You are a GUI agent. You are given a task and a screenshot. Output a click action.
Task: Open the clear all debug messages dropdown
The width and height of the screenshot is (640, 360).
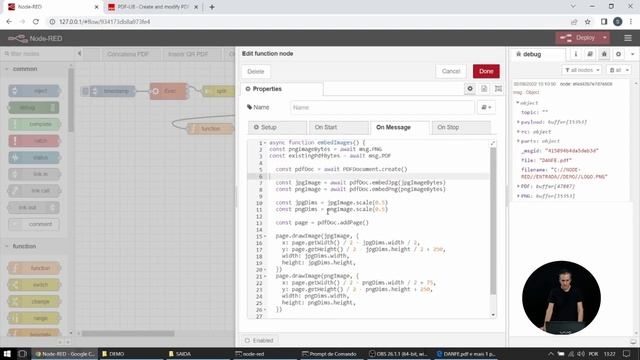[619, 70]
